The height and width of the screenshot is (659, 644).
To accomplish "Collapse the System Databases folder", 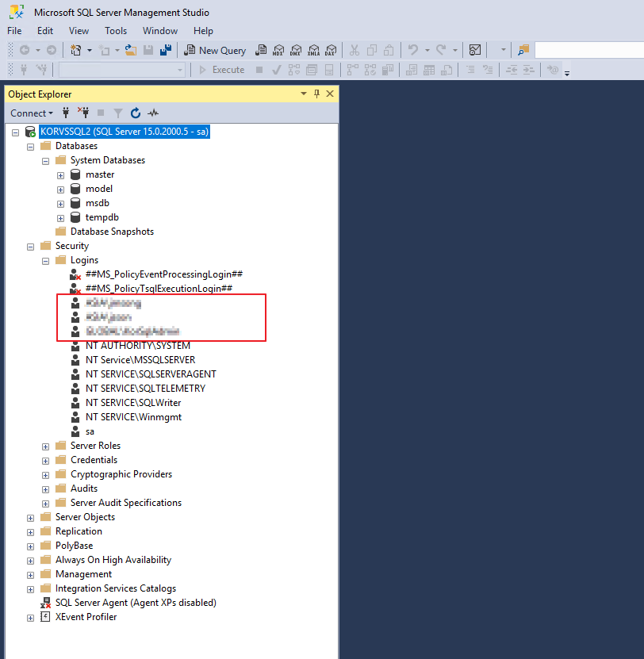I will tap(46, 162).
